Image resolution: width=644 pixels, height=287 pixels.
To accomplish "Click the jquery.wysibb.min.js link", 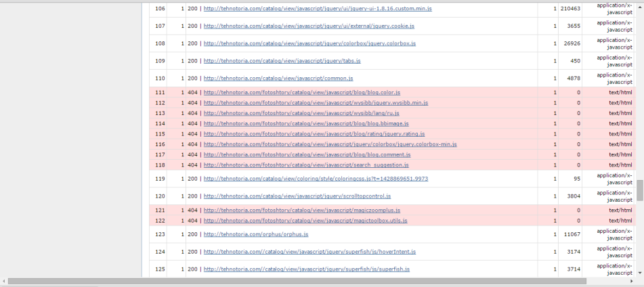I will [x=316, y=103].
